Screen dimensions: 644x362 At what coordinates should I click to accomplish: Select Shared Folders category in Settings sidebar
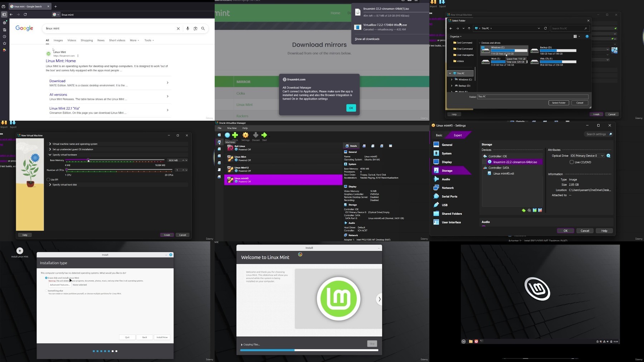click(x=452, y=214)
